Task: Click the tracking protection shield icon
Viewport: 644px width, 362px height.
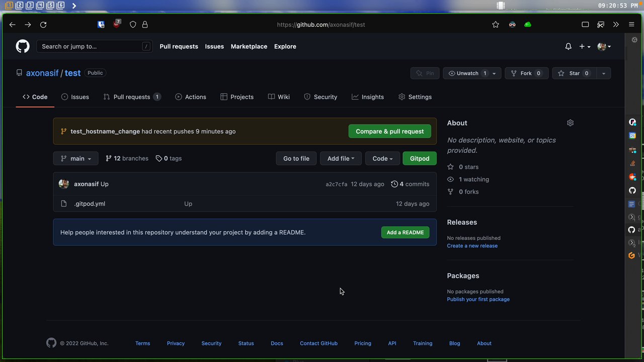Action: [133, 25]
